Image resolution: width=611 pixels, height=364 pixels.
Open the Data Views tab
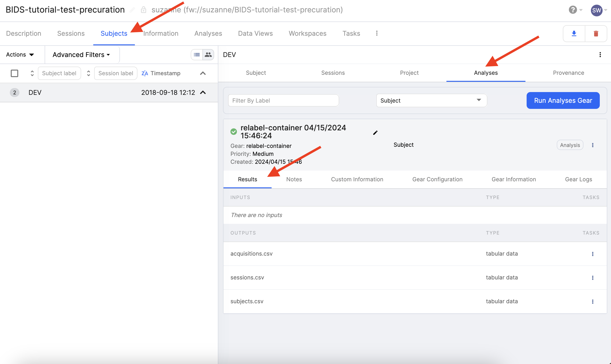255,33
